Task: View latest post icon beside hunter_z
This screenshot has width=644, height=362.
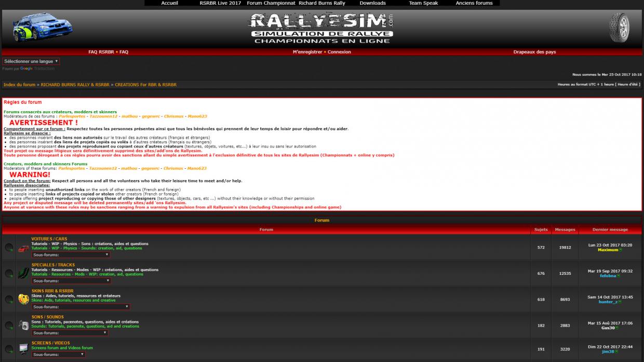Action: [620, 302]
